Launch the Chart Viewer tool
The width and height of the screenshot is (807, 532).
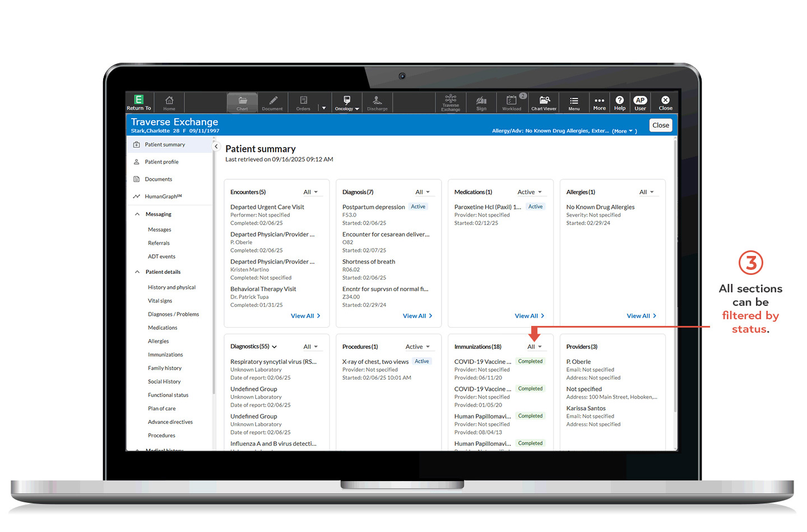[x=544, y=102]
